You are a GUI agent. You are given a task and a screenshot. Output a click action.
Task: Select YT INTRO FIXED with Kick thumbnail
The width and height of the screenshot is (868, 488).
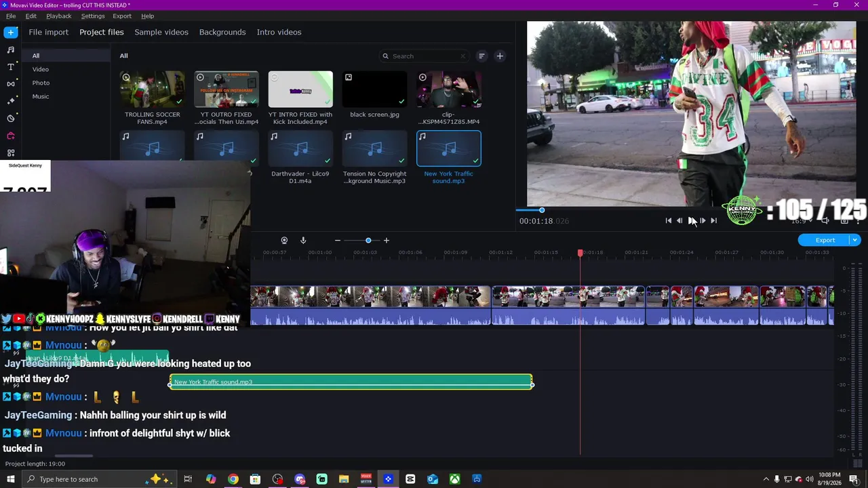300,89
